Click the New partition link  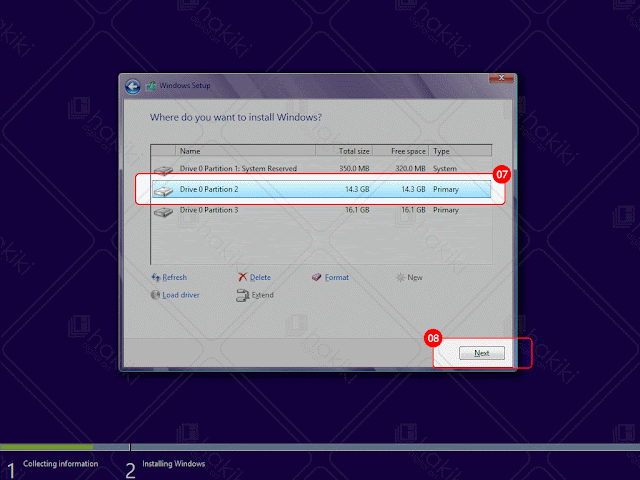(415, 278)
